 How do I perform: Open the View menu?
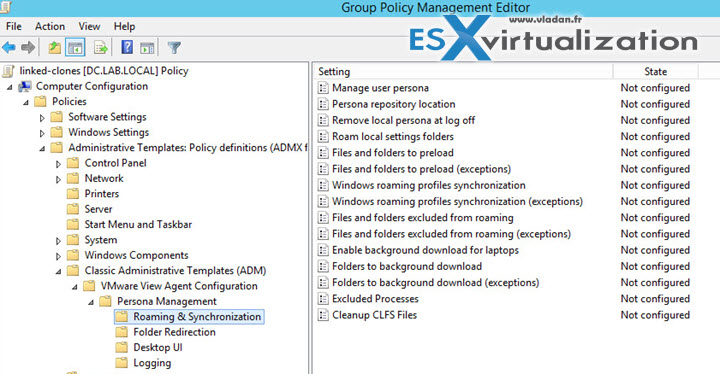89,26
